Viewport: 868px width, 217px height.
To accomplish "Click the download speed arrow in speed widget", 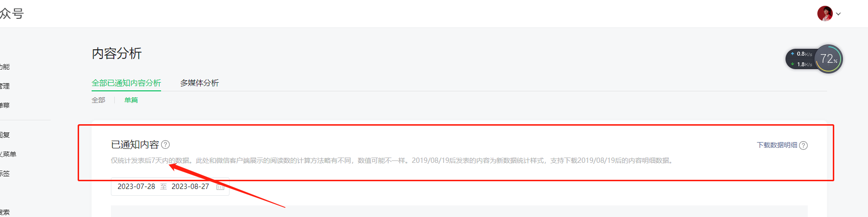I will click(792, 64).
